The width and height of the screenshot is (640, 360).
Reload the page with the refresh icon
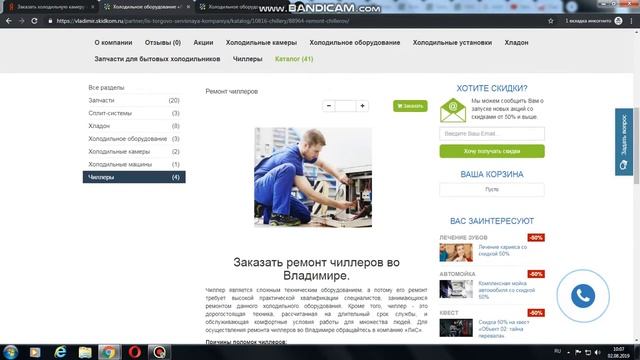tap(34, 21)
